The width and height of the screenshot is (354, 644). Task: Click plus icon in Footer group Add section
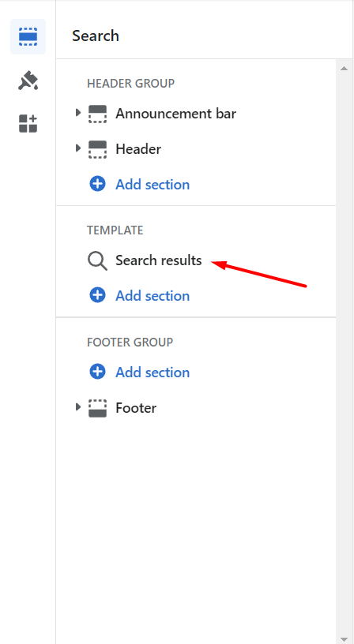coord(97,372)
